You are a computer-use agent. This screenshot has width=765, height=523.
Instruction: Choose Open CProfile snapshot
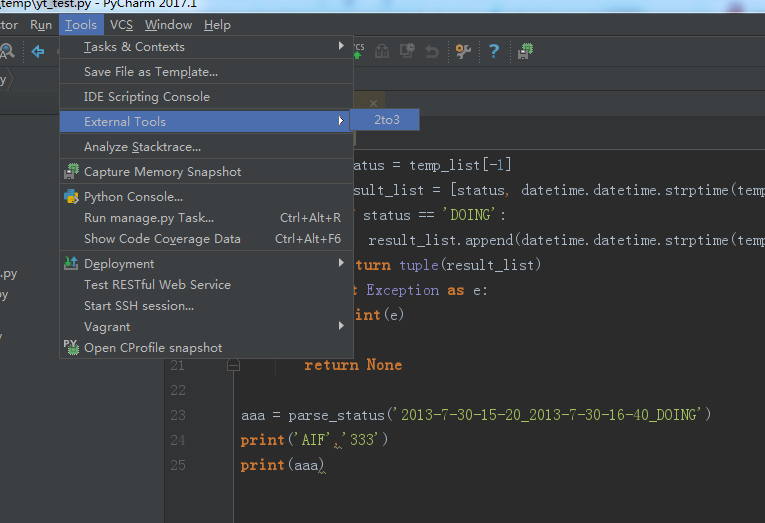pos(206,347)
